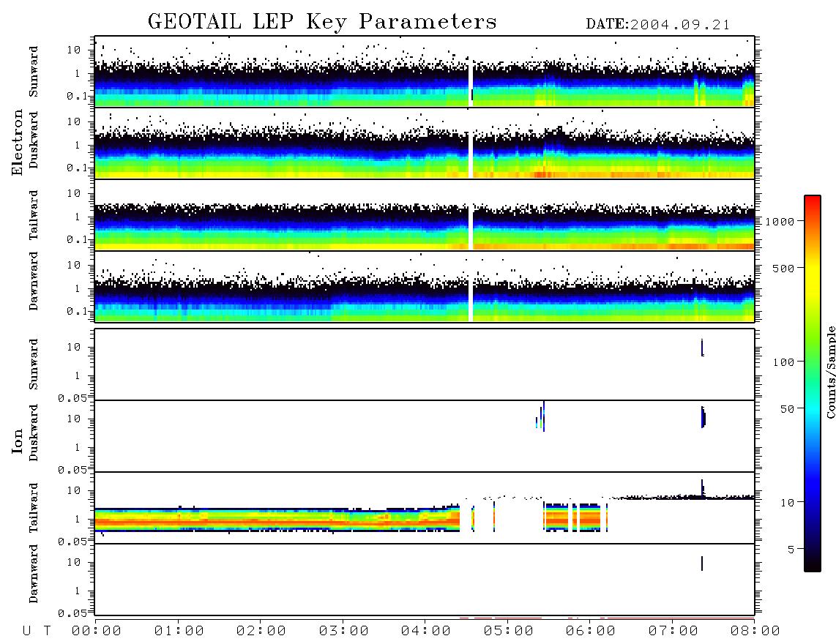Image resolution: width=836 pixels, height=644 pixels.
Task: Click the "10" energy tick on Ion Tailward axis
Action: (x=74, y=490)
